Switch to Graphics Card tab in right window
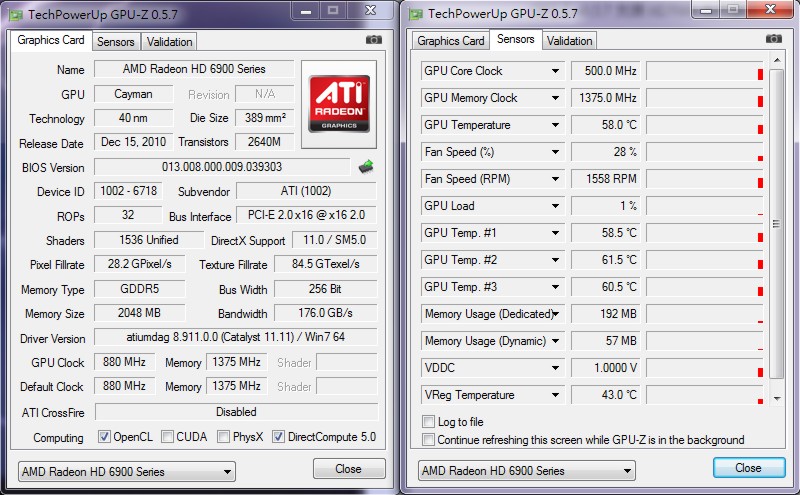 click(x=451, y=41)
